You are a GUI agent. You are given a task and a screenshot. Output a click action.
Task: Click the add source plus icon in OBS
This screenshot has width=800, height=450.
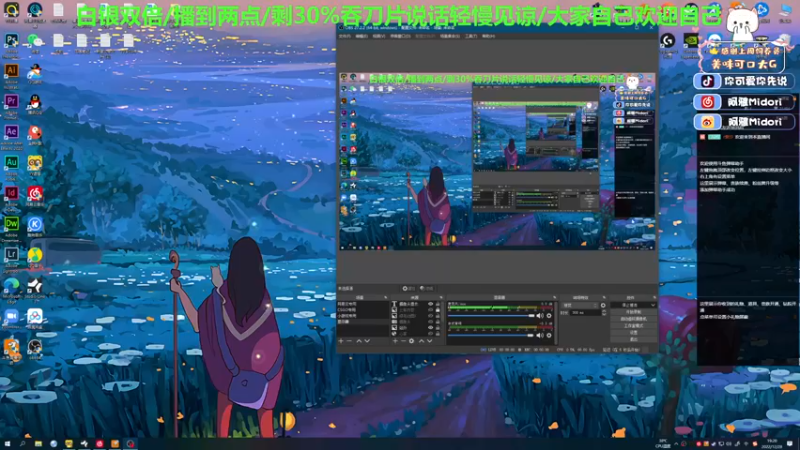tap(395, 341)
